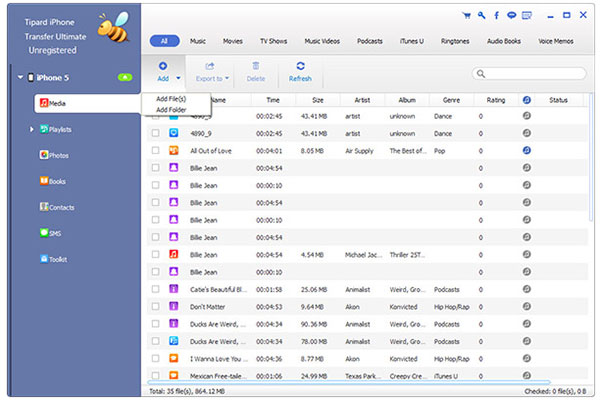
Task: Check the box for I Wanna Love You
Action: 155,359
